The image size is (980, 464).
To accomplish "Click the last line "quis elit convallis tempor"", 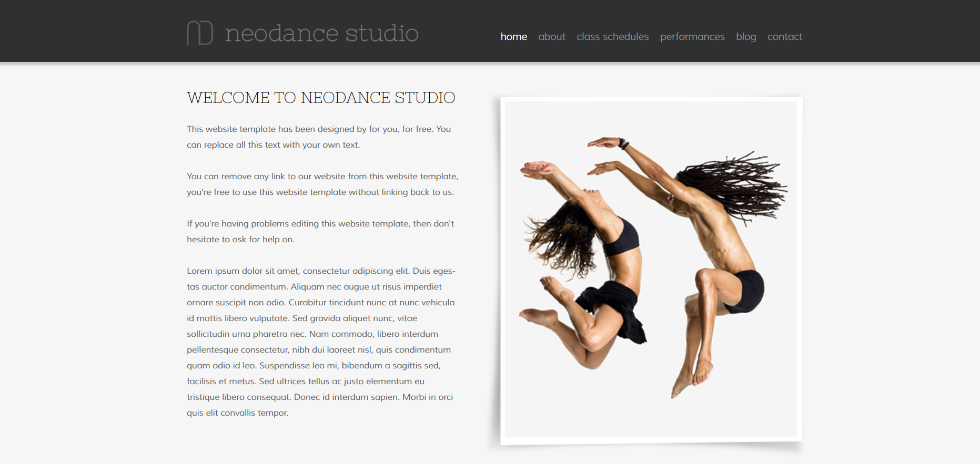I will coord(237,413).
